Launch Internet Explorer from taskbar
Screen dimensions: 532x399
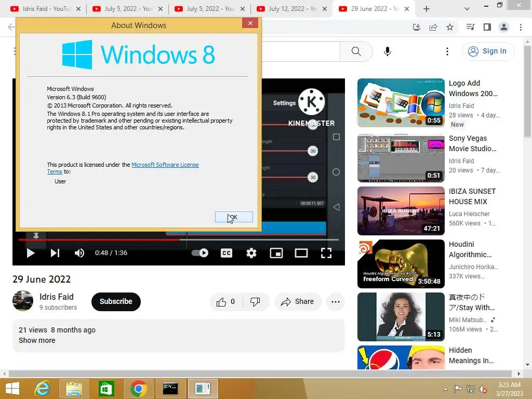(x=42, y=389)
